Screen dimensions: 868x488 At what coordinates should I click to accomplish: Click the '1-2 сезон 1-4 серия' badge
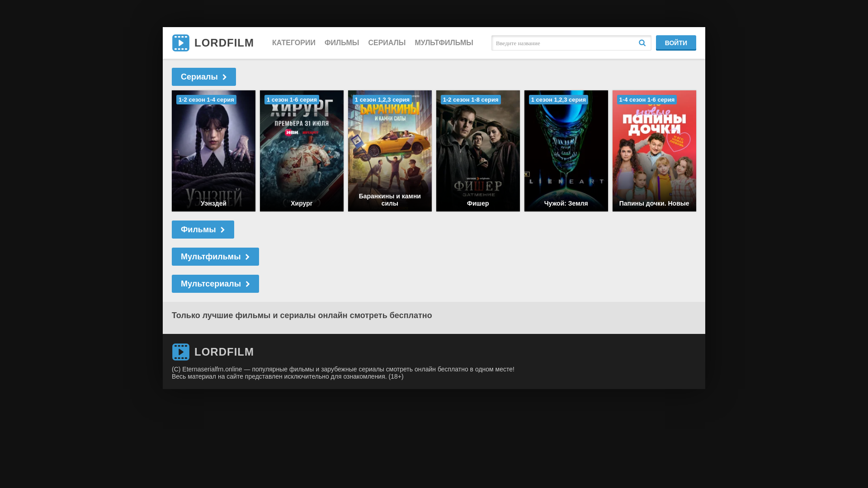coord(206,99)
